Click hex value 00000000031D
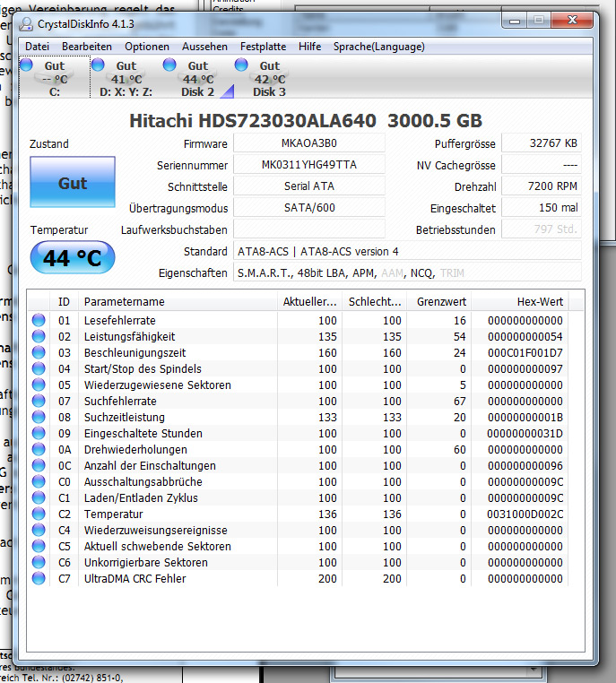 click(525, 434)
